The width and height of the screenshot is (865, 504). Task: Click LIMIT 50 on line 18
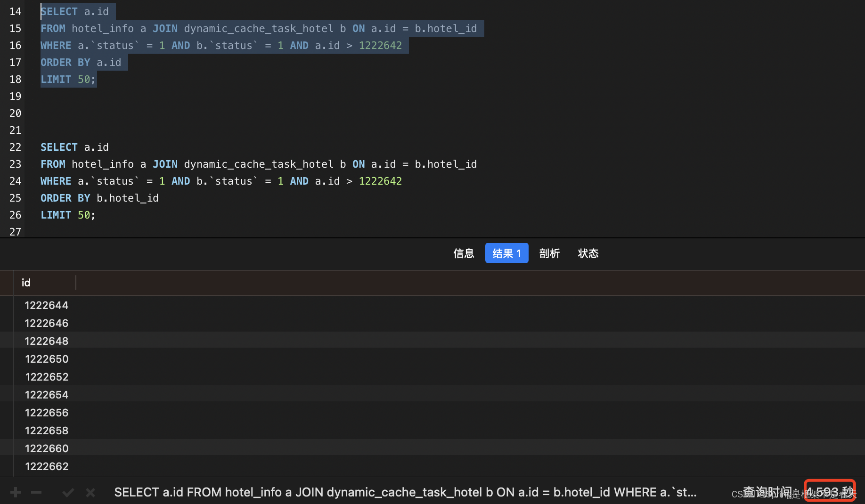tap(68, 79)
